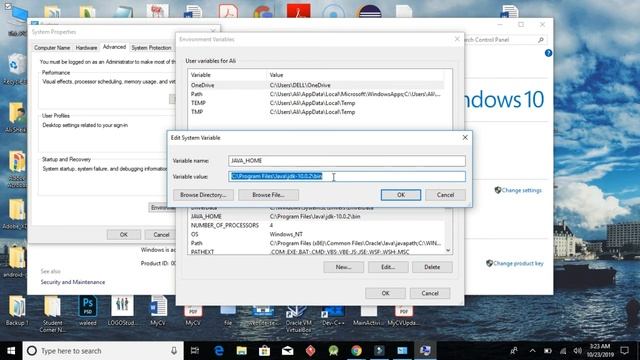Click OK in System Properties window
Screen dimensions: 640x360
[124, 235]
